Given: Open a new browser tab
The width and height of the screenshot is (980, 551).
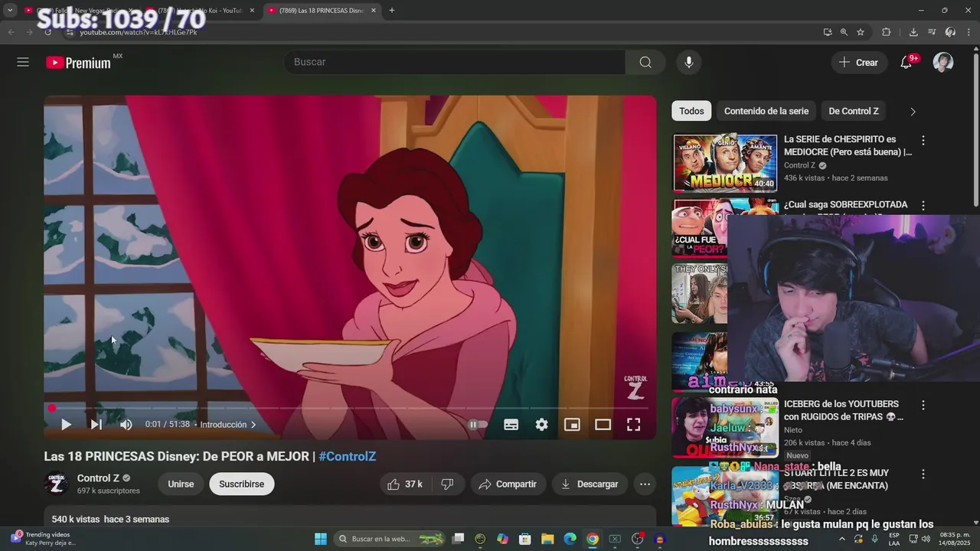Looking at the screenshot, I should coord(391,11).
